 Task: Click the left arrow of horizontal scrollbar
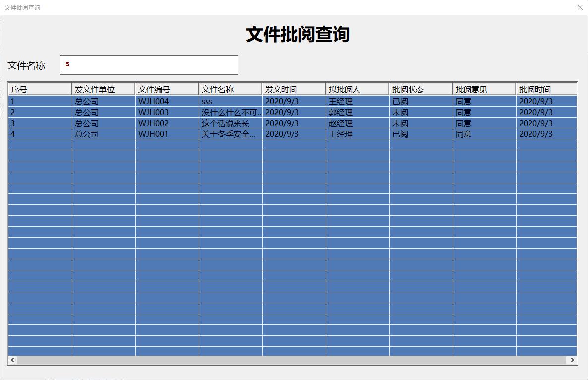11,361
